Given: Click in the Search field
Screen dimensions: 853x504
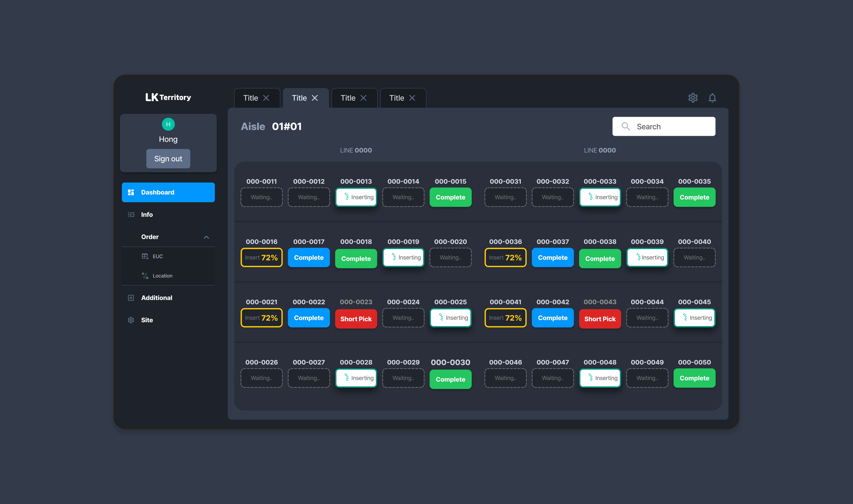Looking at the screenshot, I should (x=664, y=126).
